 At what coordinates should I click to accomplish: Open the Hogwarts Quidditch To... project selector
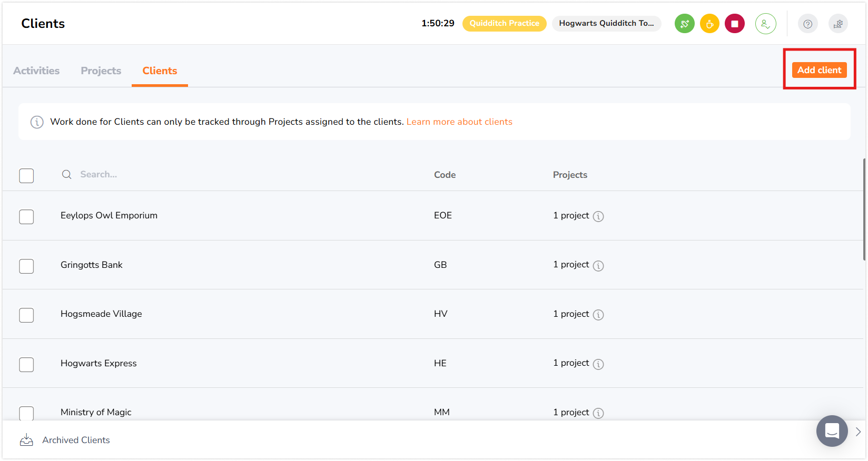click(x=606, y=24)
